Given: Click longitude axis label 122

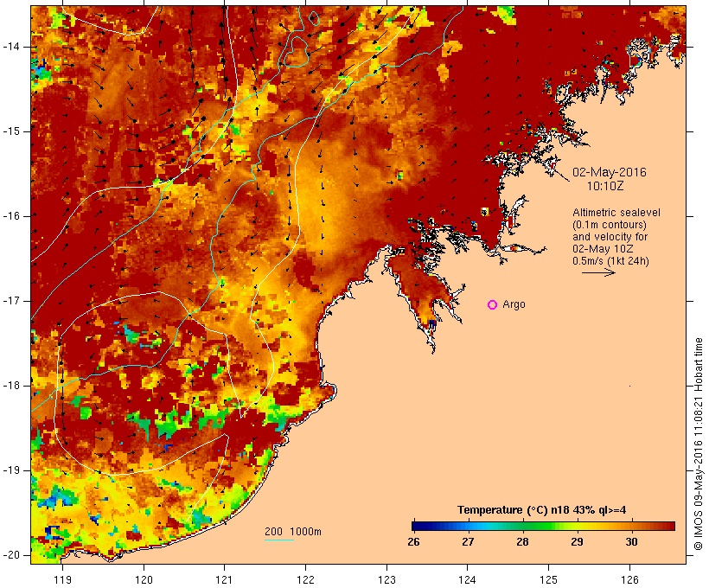Looking at the screenshot, I should [306, 579].
